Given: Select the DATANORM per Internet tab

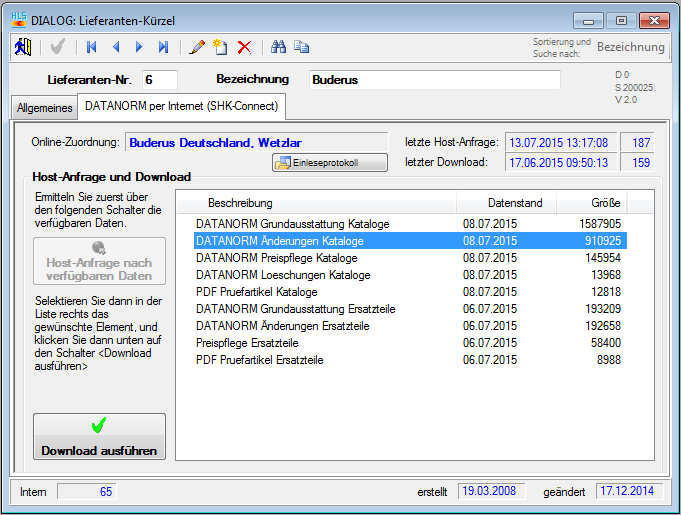Looking at the screenshot, I should (182, 105).
